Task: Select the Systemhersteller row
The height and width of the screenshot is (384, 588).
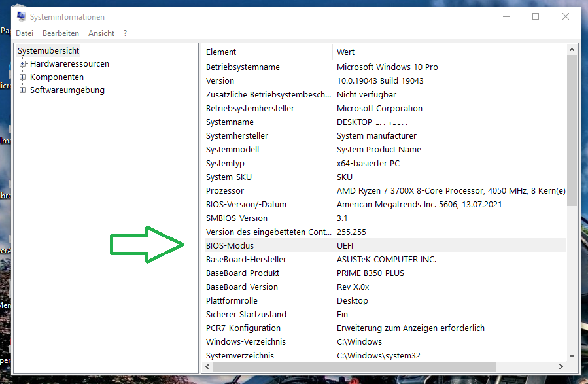Action: click(385, 136)
